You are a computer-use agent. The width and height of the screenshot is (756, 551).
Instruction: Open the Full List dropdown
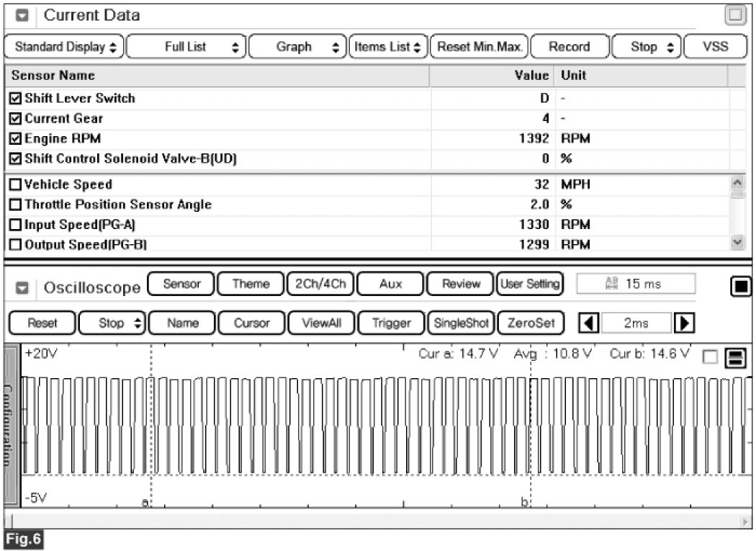pos(186,47)
